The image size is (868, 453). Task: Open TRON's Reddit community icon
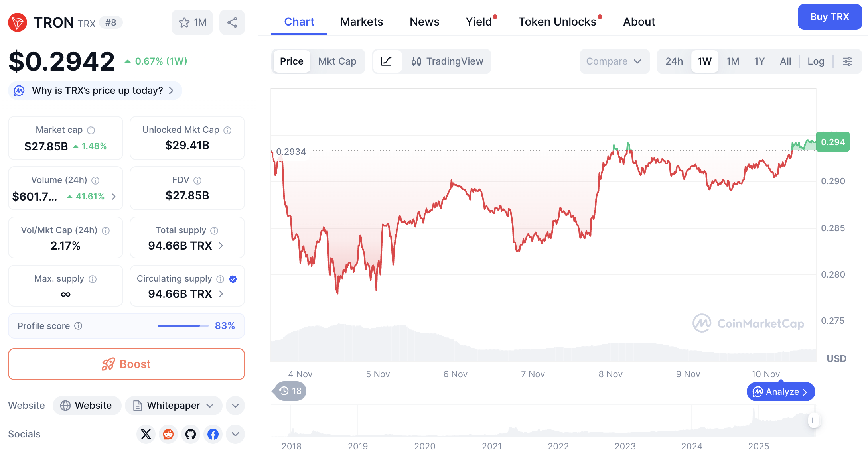pyautogui.click(x=168, y=434)
